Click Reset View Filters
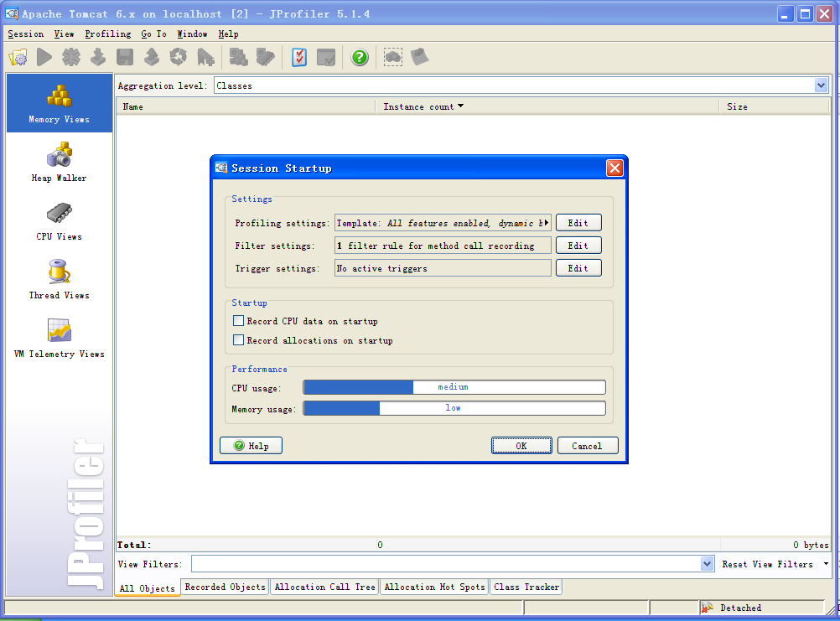This screenshot has width=840, height=621. coord(767,564)
